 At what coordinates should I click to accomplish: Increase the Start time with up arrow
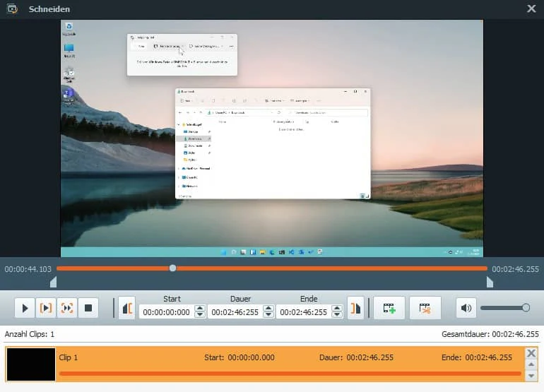(199, 308)
